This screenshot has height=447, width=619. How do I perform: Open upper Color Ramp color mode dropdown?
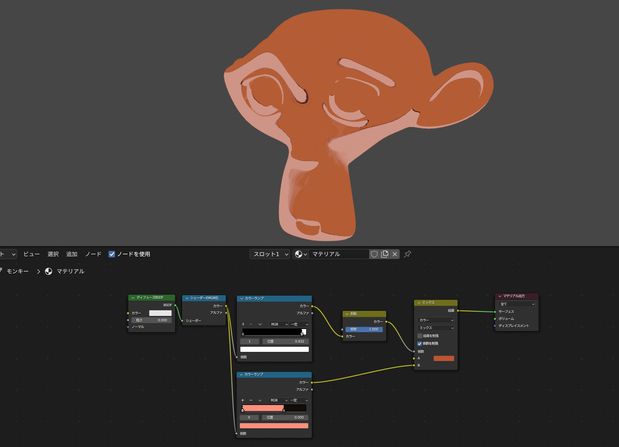[278, 324]
